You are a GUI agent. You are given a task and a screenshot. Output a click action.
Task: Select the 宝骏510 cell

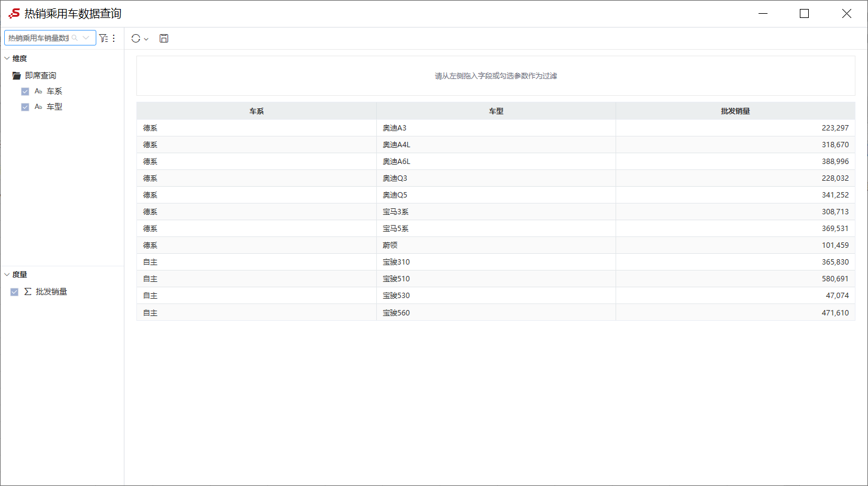click(x=496, y=279)
